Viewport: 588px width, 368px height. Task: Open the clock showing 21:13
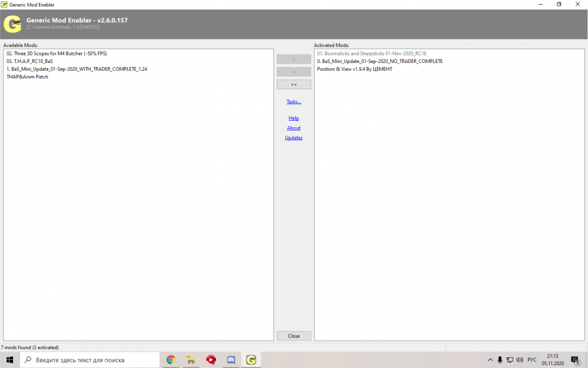tap(552, 360)
